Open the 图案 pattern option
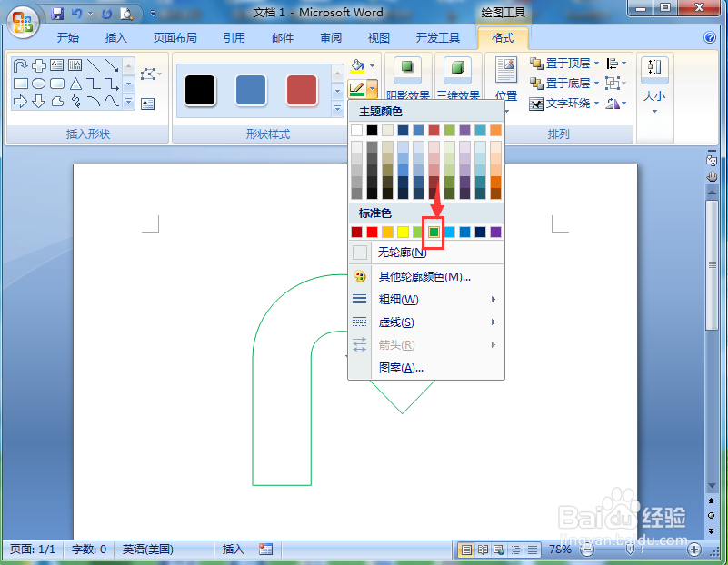 tap(426, 368)
